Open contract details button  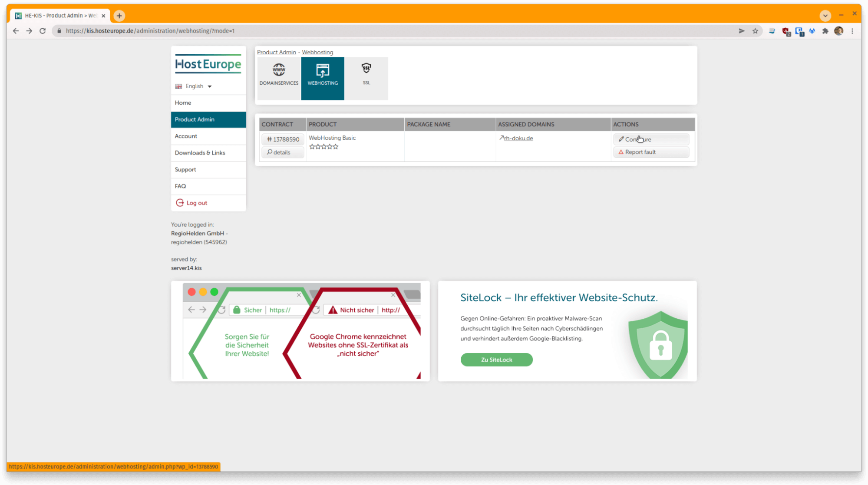pyautogui.click(x=283, y=152)
